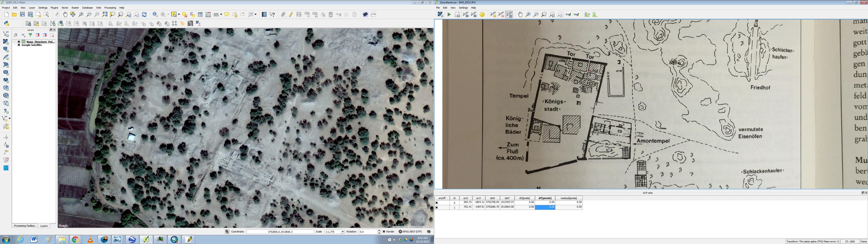Screen dimensions: 868x244
Task: Click the CSW MetaSearch icon
Action: 373,14
